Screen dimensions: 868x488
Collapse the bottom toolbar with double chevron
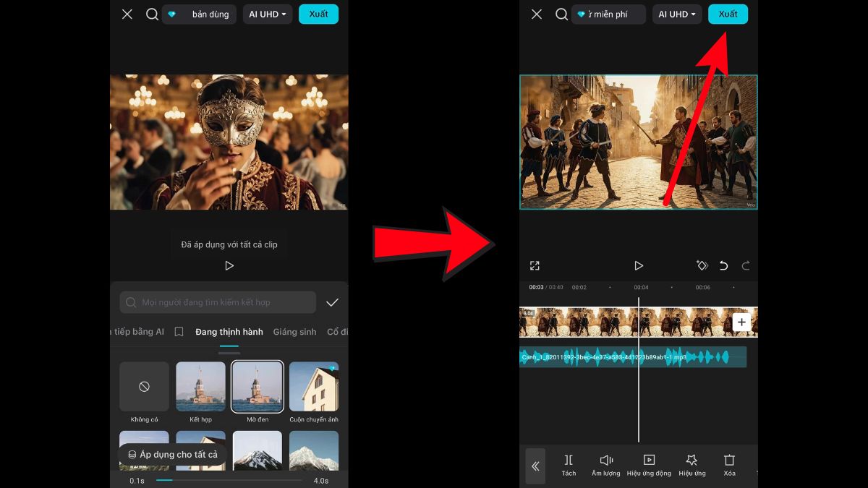point(535,466)
